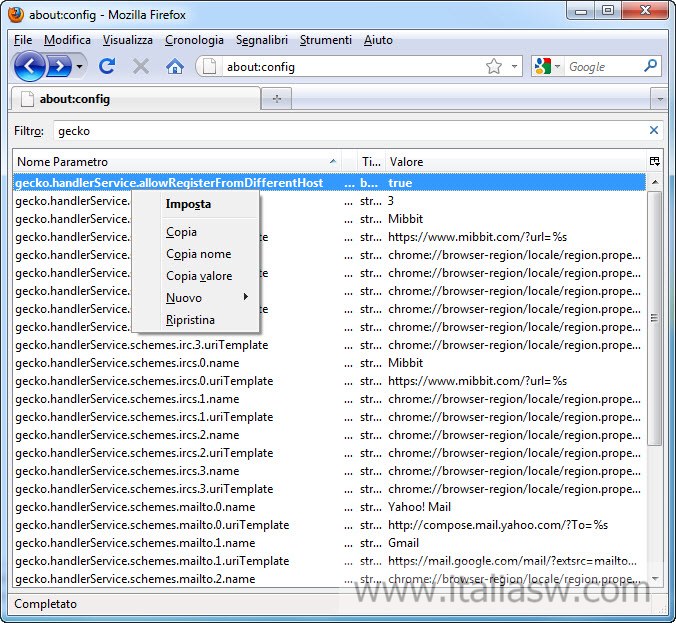Expand the URL bar history dropdown
676x623 pixels.
point(515,67)
